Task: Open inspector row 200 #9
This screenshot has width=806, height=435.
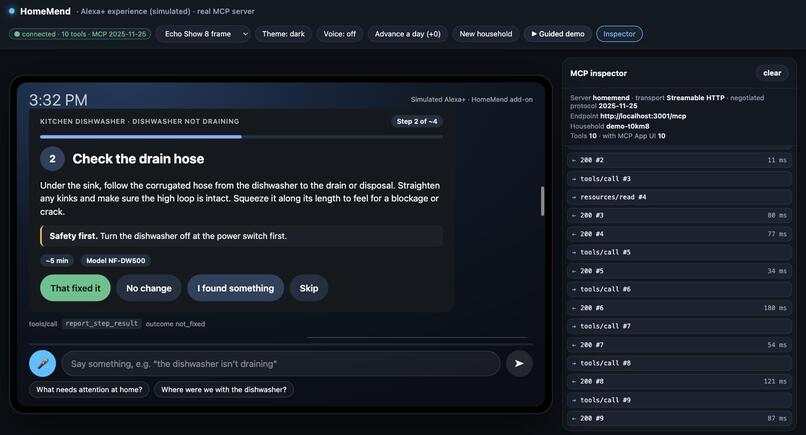Action: 679,419
